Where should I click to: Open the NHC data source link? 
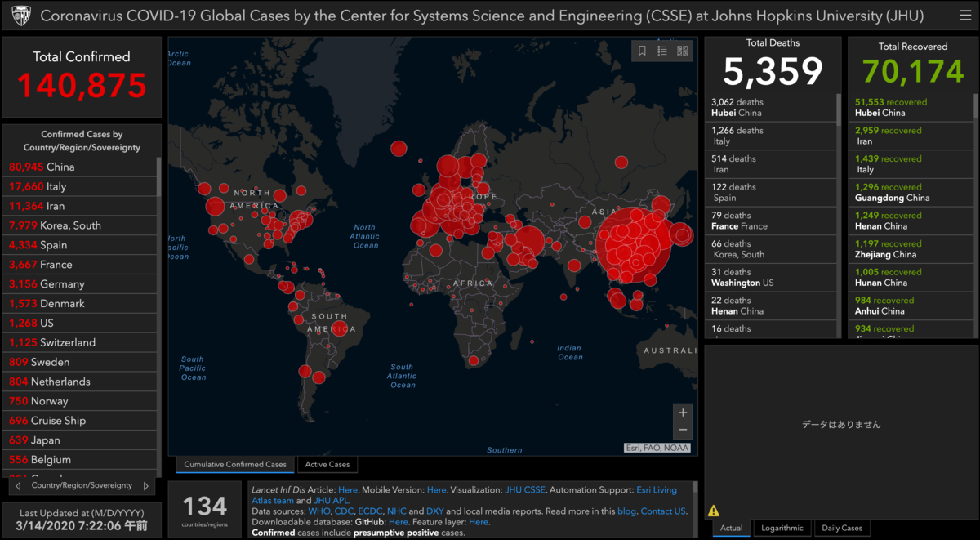(x=396, y=511)
